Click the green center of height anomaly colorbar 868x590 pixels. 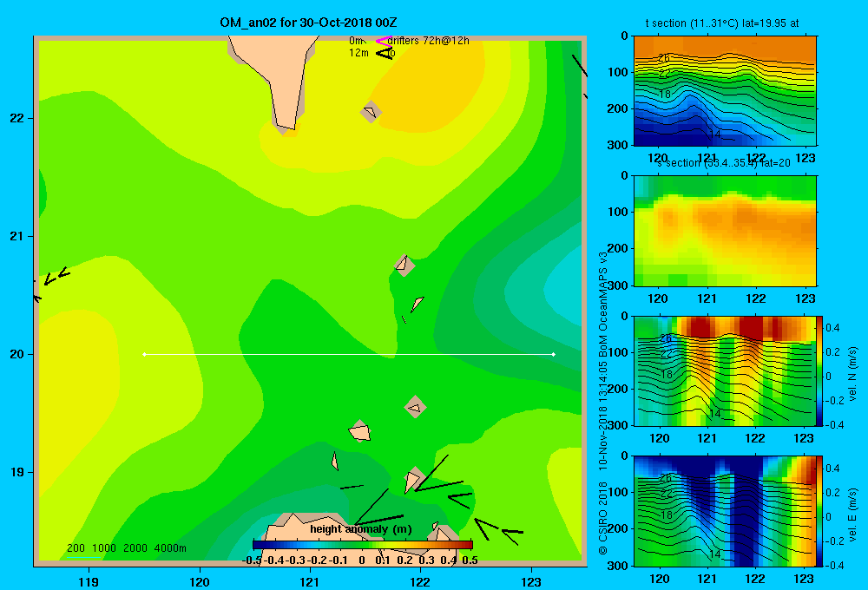(x=363, y=545)
